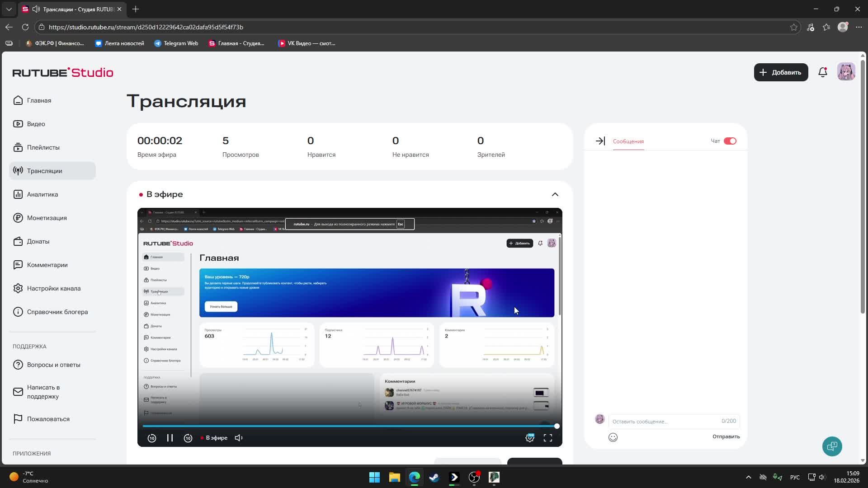The height and width of the screenshot is (488, 868).
Task: Open the Донаты page
Action: click(37, 241)
